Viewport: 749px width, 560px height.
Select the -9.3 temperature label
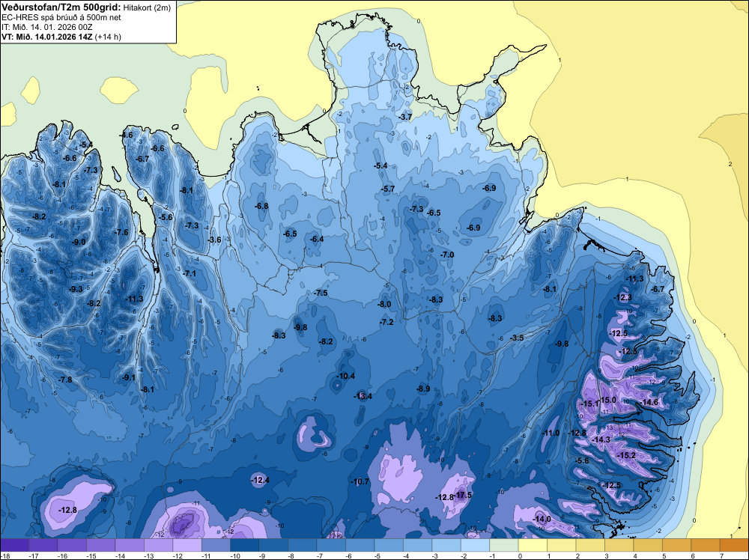[76, 289]
